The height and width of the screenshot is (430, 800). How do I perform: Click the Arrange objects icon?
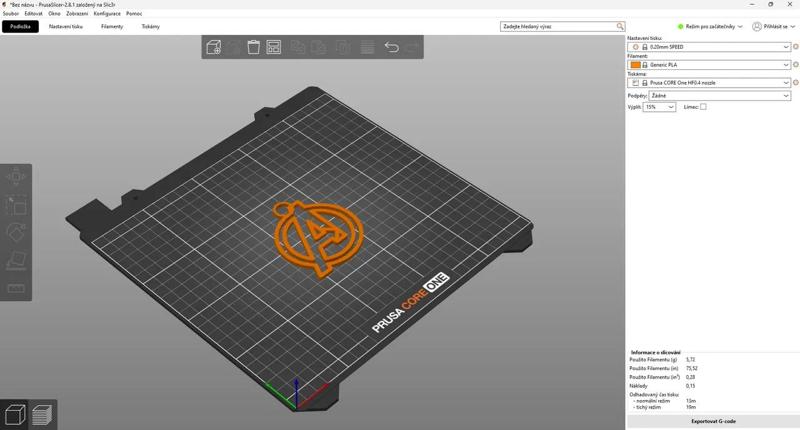273,47
